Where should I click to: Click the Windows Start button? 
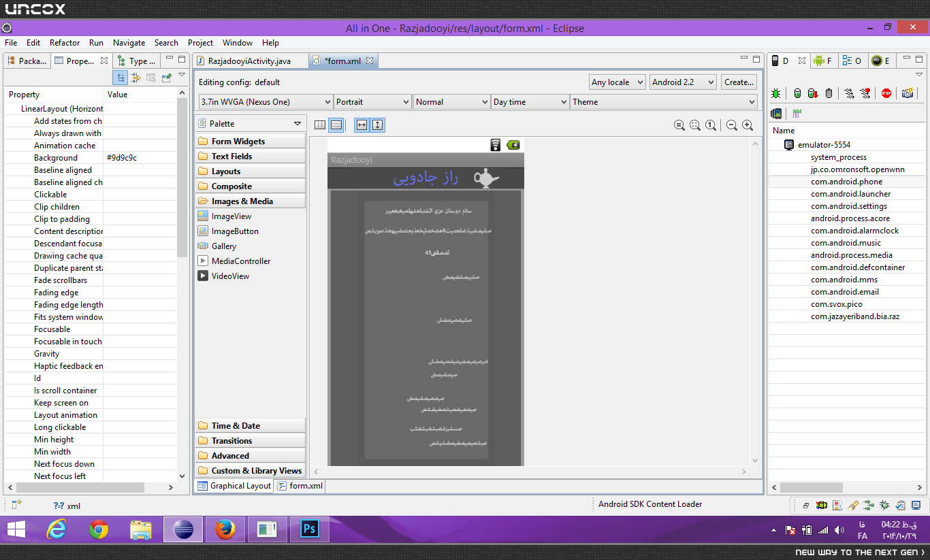click(16, 529)
